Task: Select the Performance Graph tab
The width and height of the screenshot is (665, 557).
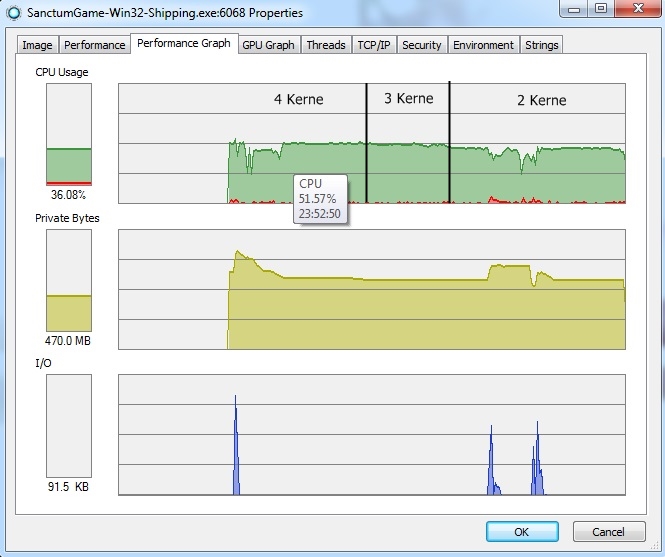Action: (x=184, y=43)
